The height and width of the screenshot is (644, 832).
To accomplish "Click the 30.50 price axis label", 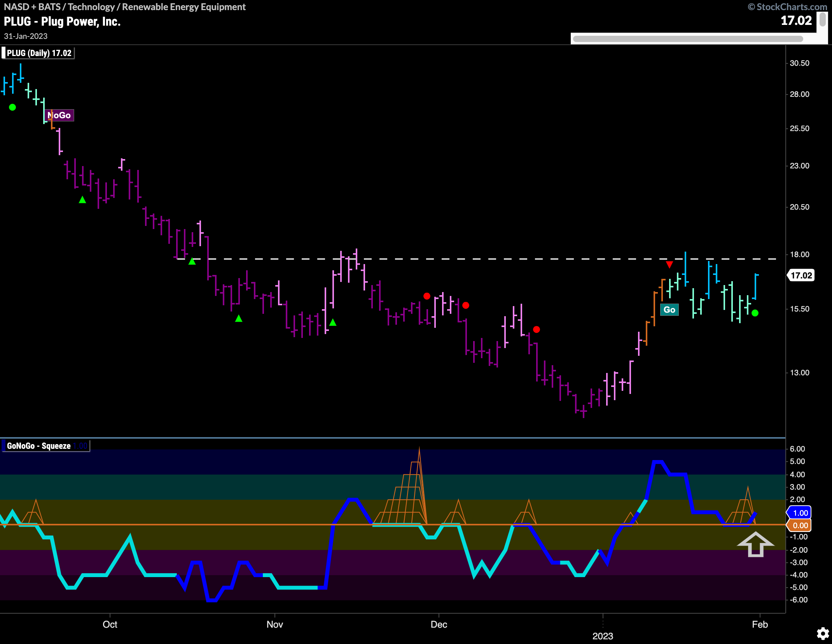I will [799, 63].
